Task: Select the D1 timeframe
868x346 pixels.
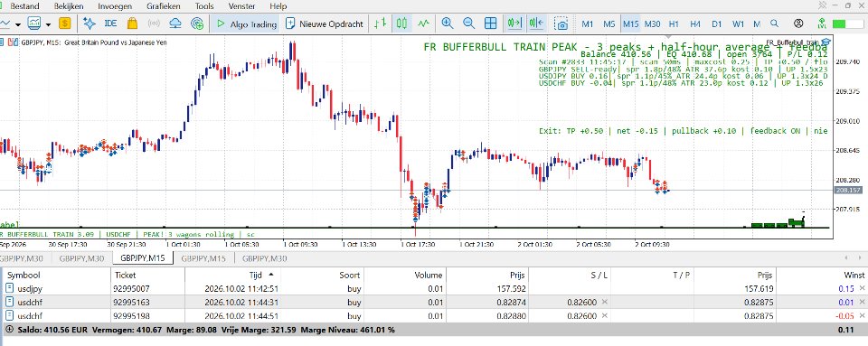Action: pos(717,23)
